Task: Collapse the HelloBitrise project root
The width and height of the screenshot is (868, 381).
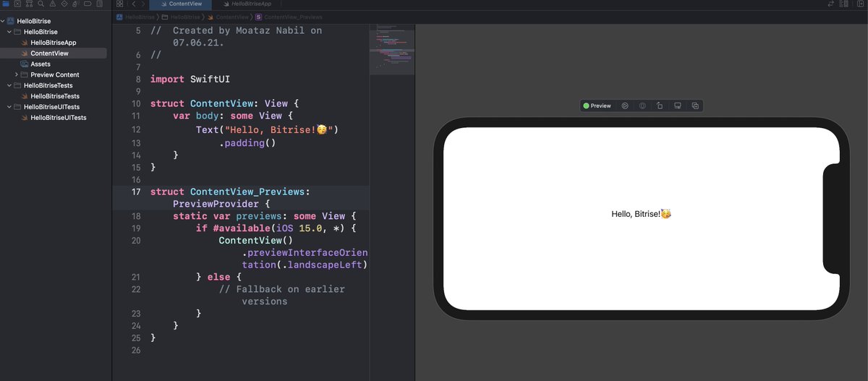Action: click(x=3, y=21)
